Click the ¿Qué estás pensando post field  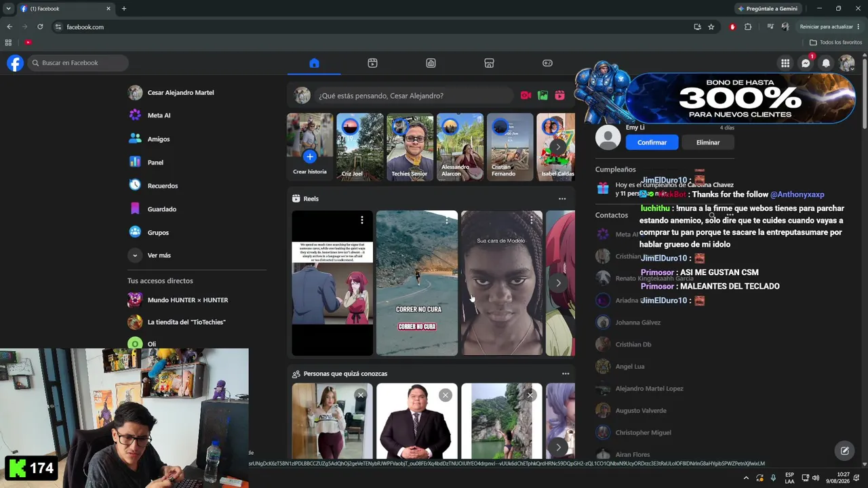click(x=414, y=96)
